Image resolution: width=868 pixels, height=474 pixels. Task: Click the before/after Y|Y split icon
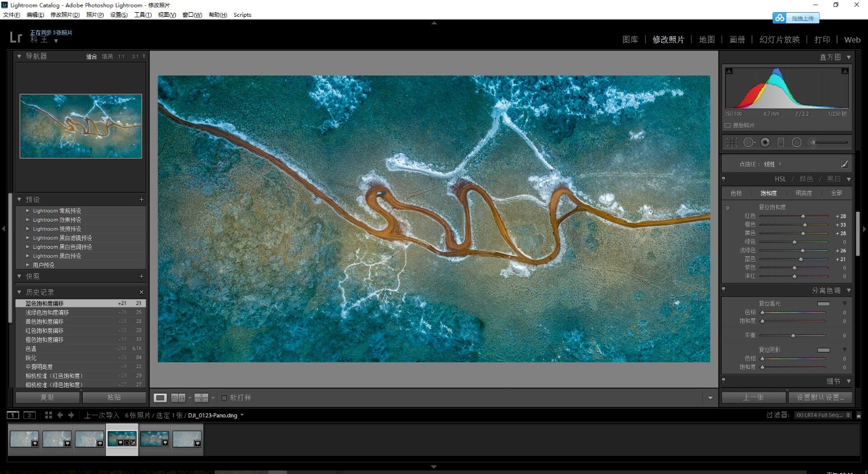(x=201, y=398)
